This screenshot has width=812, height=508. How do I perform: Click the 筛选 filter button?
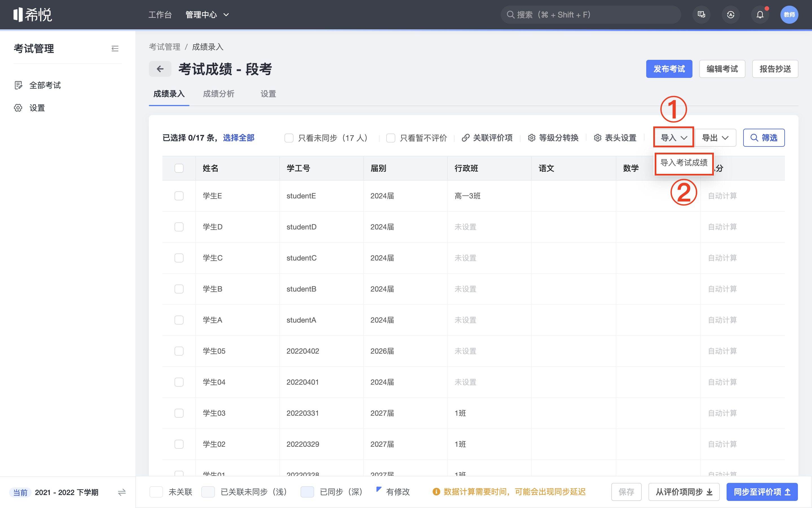(x=764, y=138)
